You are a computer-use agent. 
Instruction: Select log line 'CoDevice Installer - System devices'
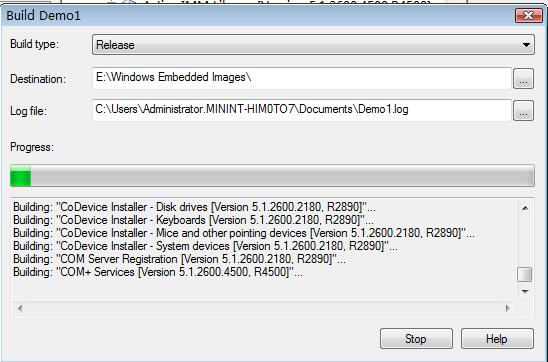click(x=205, y=246)
